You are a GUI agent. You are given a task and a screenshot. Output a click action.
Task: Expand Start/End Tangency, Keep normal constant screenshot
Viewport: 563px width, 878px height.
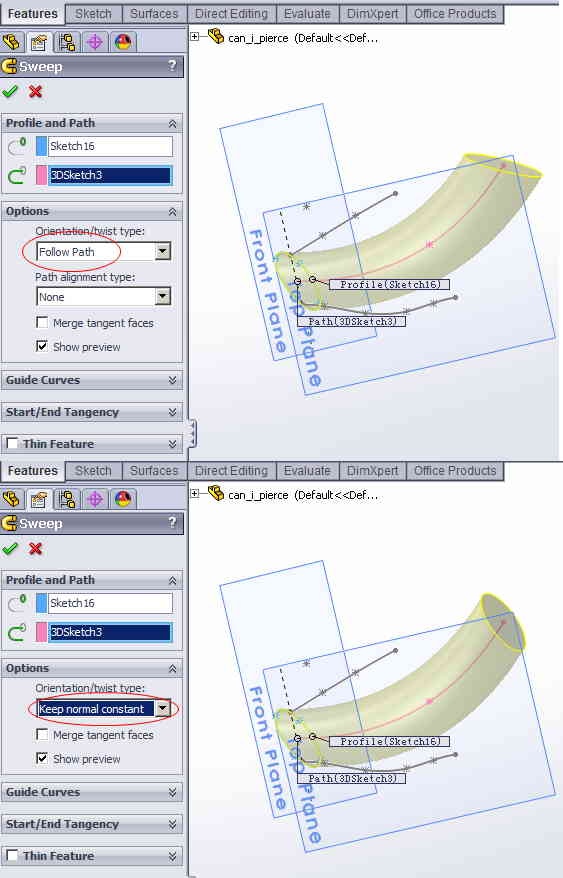pyautogui.click(x=173, y=824)
